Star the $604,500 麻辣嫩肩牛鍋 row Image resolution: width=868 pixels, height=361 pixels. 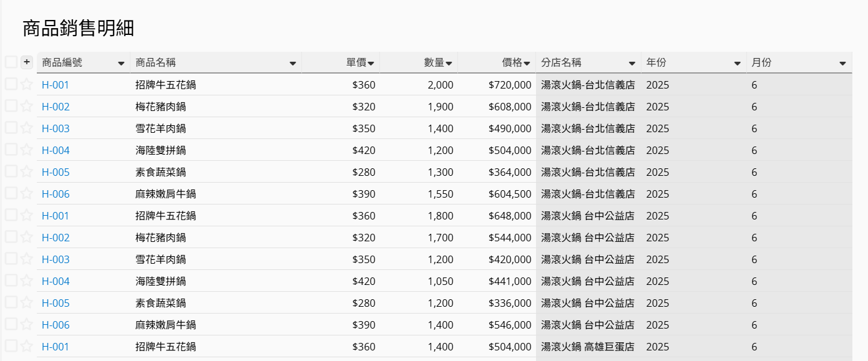pos(26,193)
